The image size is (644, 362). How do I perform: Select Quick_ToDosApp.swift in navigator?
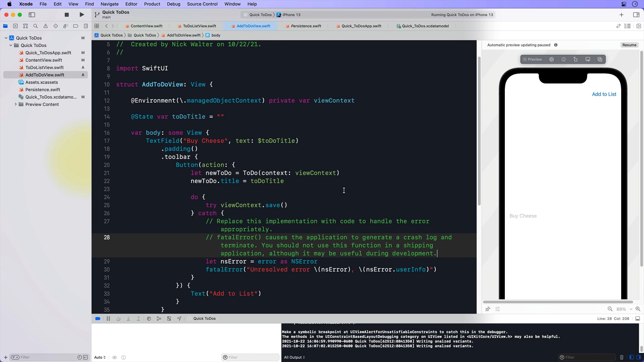point(48,53)
